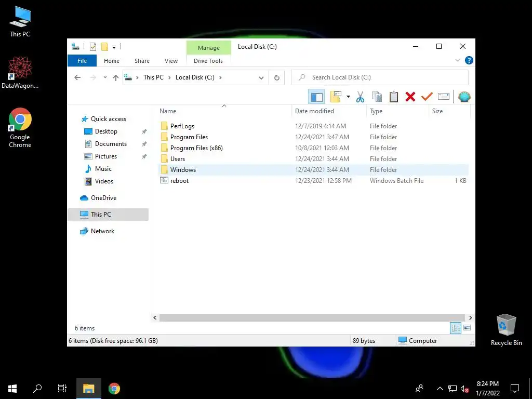This screenshot has height=399, width=532.
Task: Click the Views folder icon in toolbar
Action: point(336,97)
